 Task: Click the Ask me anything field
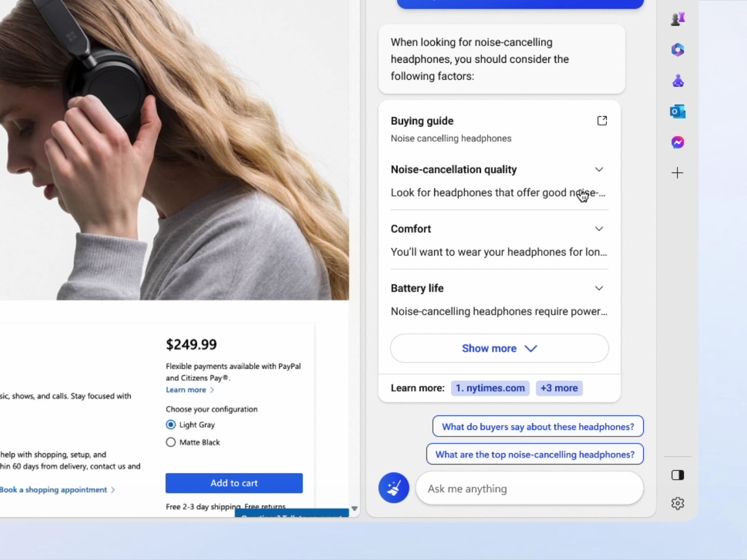pyautogui.click(x=529, y=488)
